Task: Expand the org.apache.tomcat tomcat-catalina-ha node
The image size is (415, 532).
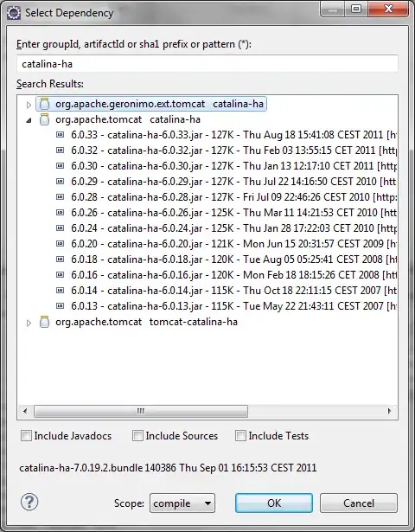Action: (x=29, y=323)
